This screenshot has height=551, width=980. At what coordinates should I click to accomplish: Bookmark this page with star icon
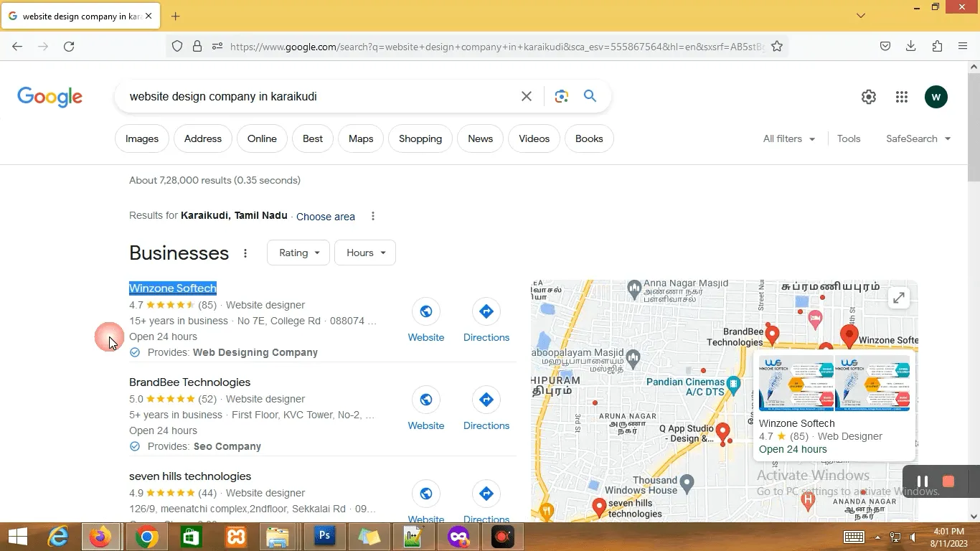777,46
